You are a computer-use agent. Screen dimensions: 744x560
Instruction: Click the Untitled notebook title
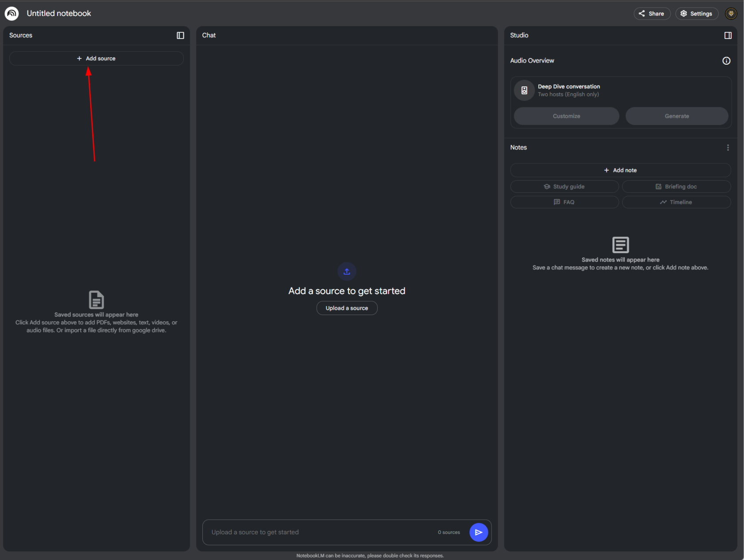(59, 13)
